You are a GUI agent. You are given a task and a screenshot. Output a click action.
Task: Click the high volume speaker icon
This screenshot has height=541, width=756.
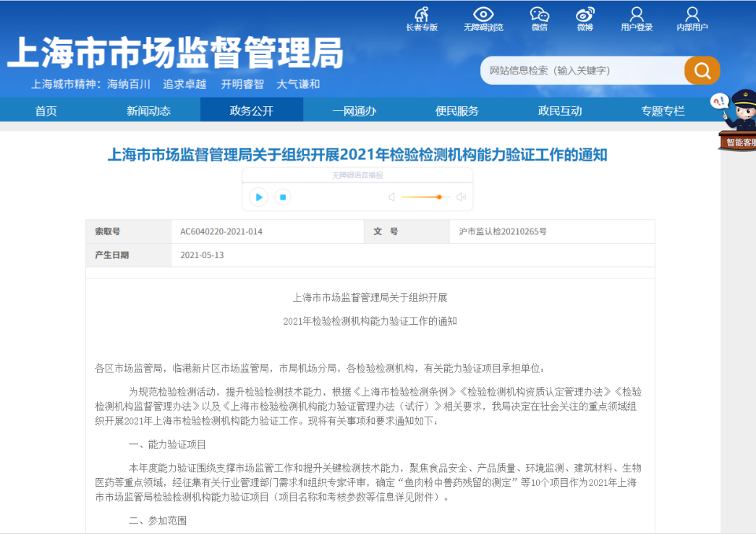[462, 197]
